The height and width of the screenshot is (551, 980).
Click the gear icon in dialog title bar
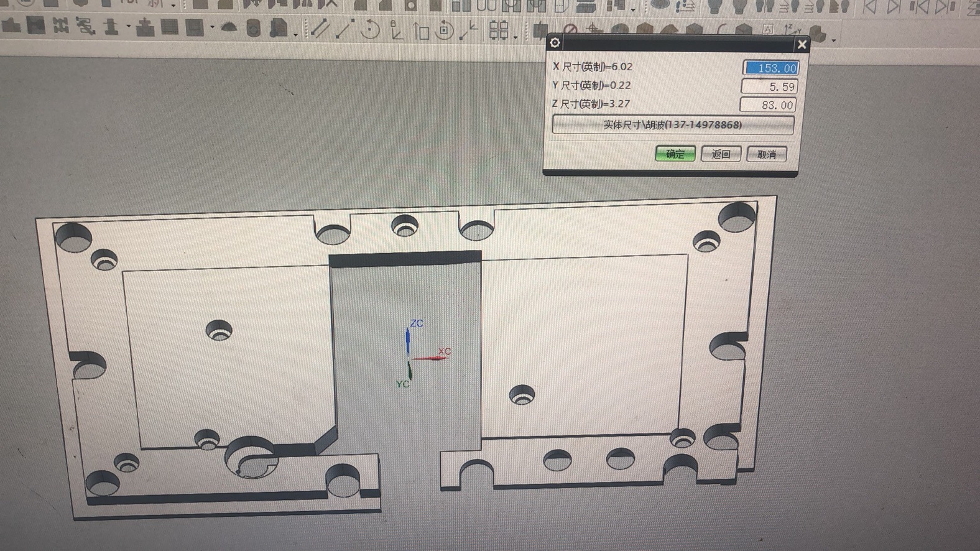555,42
